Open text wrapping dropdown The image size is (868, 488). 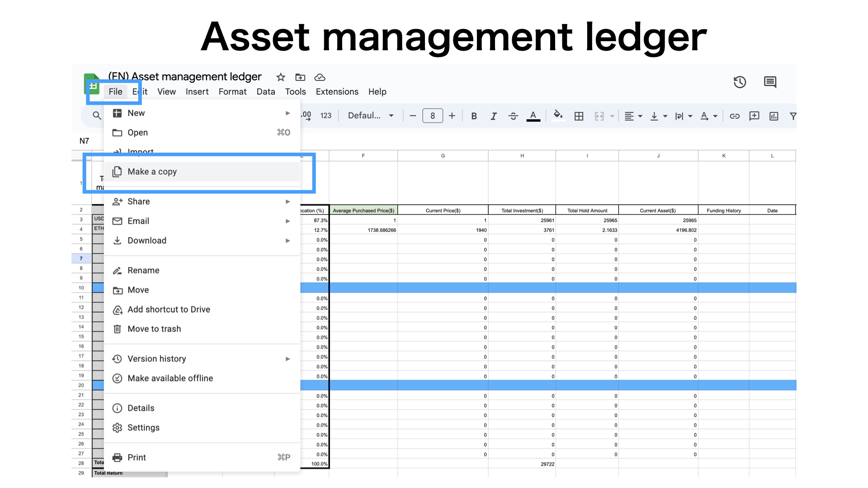pyautogui.click(x=684, y=116)
